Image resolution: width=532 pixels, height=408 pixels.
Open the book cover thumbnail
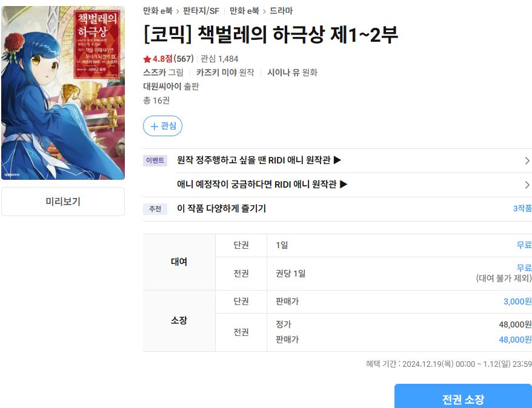pyautogui.click(x=63, y=93)
